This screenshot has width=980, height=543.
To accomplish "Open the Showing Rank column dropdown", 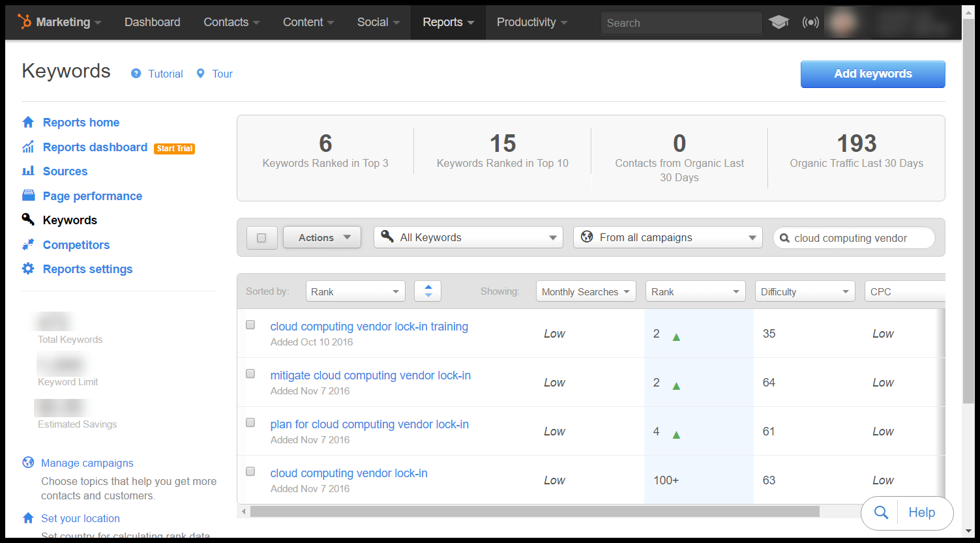I will 695,291.
